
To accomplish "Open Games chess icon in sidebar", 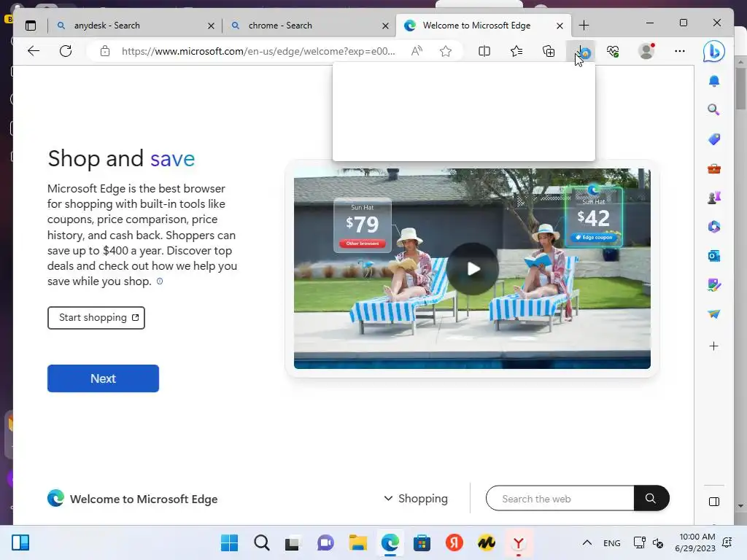I will coord(713,198).
